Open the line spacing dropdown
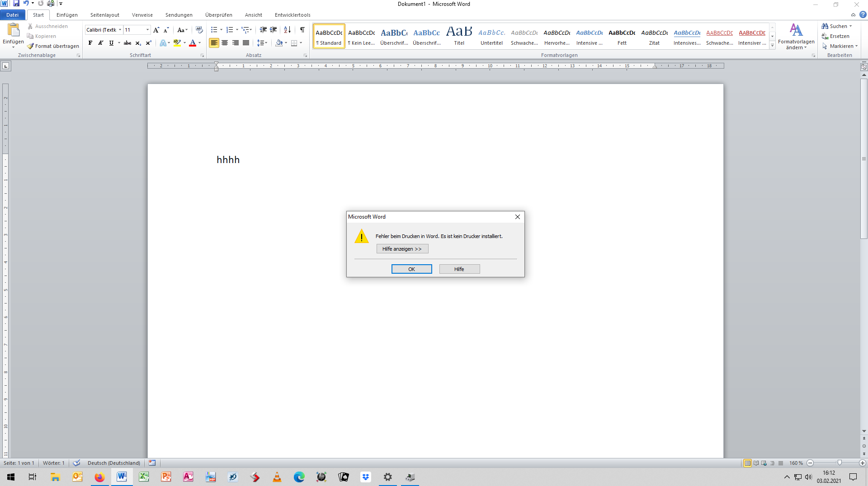 262,43
